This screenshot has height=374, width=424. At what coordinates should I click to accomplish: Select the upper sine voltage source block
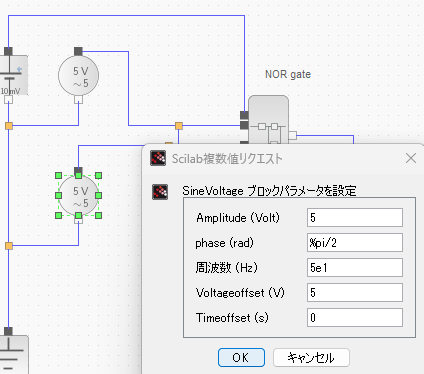pos(78,76)
